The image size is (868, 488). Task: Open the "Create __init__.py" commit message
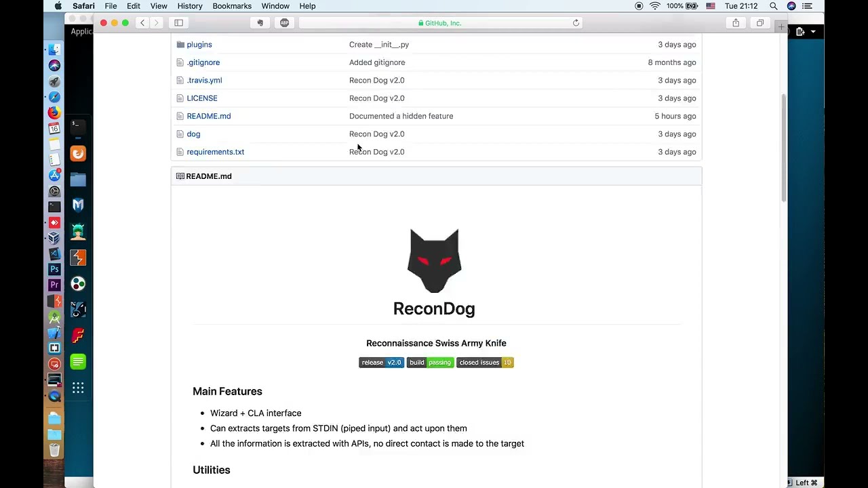pyautogui.click(x=379, y=45)
